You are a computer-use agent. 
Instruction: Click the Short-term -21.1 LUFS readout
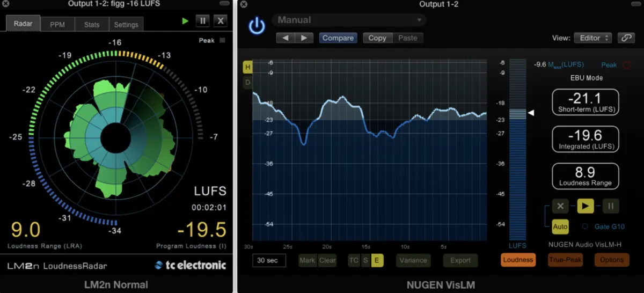(586, 102)
